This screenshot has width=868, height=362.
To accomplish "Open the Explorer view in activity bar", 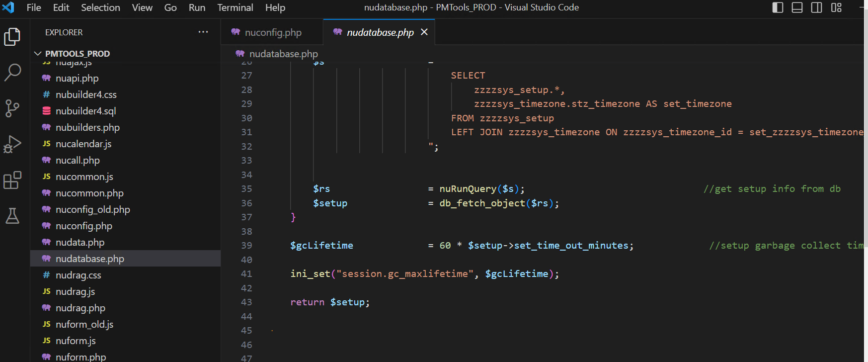I will pos(12,37).
